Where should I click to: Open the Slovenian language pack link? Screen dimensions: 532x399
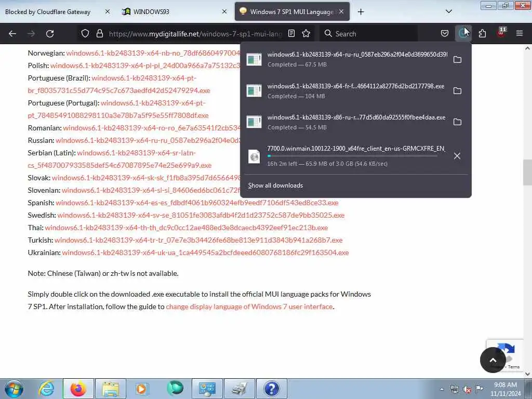(151, 190)
